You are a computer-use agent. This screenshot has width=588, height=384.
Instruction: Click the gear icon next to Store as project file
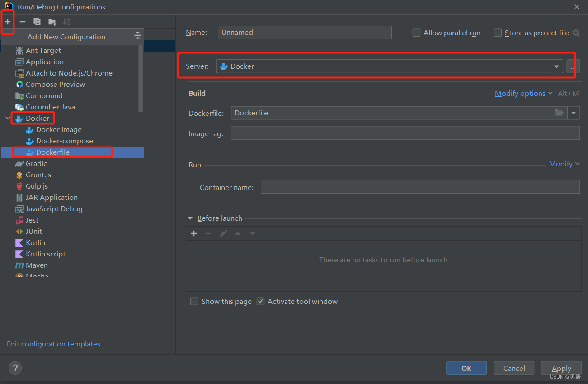click(x=576, y=33)
